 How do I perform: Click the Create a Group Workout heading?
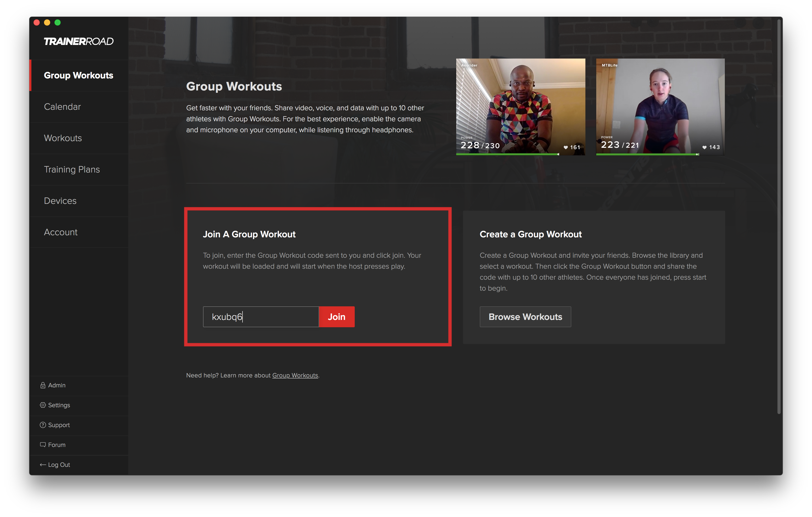[531, 234]
